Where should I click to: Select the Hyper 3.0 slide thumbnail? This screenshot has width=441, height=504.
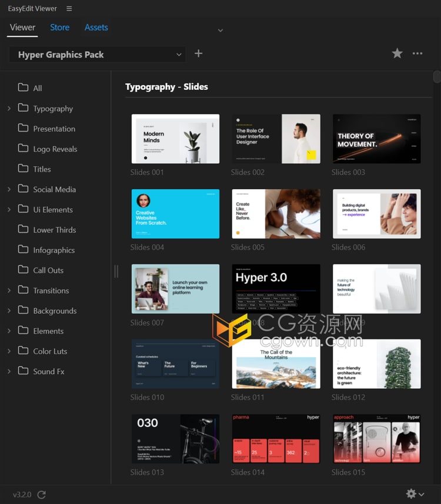pyautogui.click(x=276, y=289)
